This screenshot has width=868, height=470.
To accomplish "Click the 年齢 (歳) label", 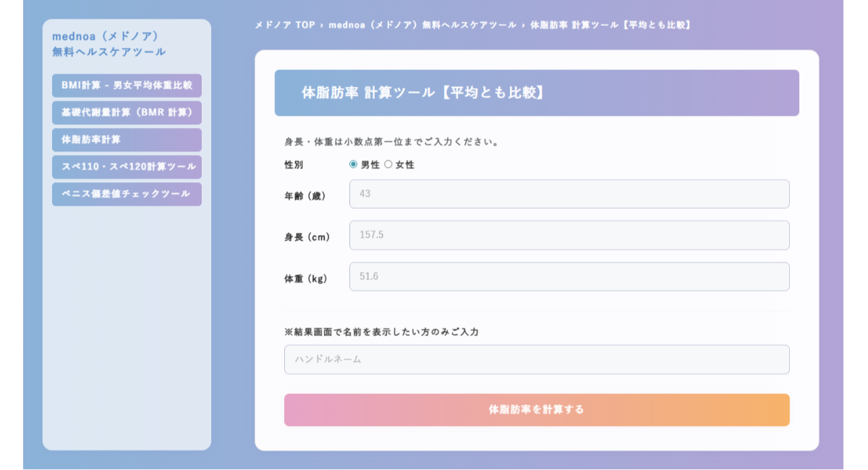I will pos(305,195).
